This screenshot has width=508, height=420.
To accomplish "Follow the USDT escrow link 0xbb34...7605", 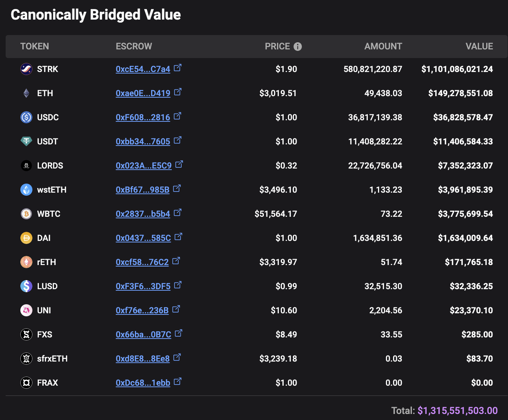I will pyautogui.click(x=143, y=141).
